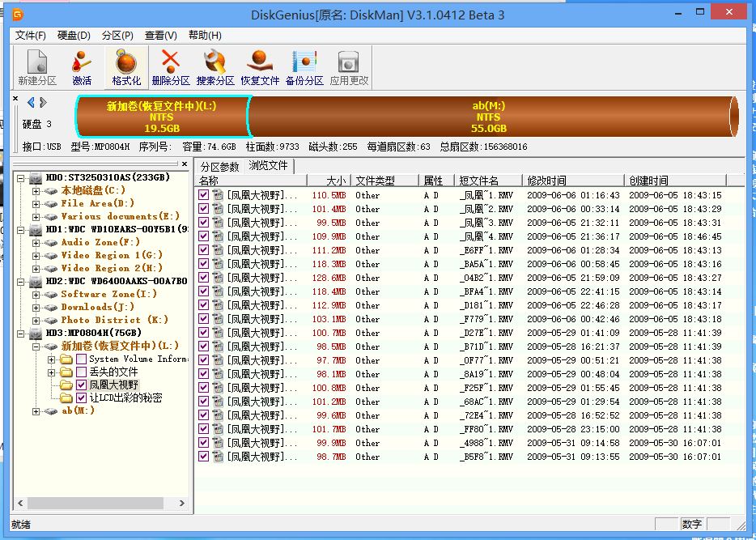
Task: Expand the Downloads(J:) partition node
Action: [36, 308]
